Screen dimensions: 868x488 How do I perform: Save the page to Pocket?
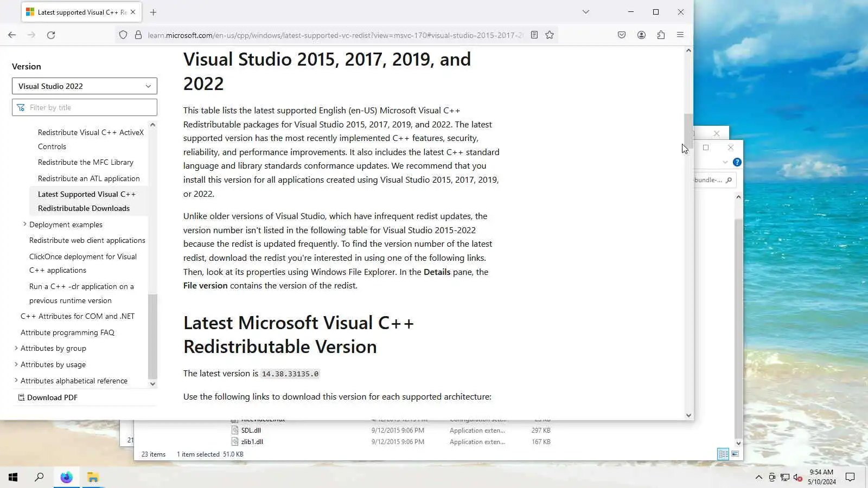point(622,35)
